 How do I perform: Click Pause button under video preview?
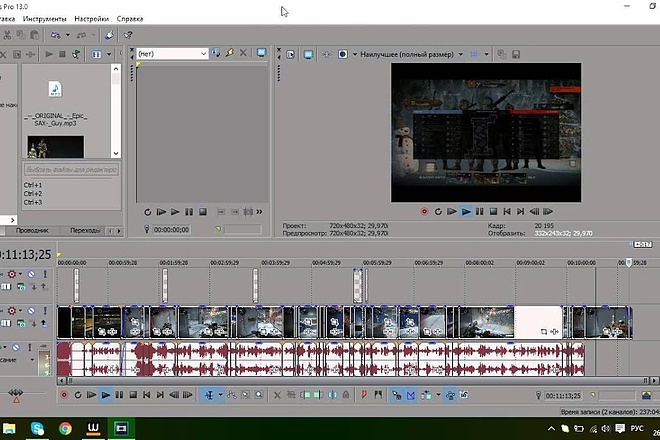(x=479, y=211)
